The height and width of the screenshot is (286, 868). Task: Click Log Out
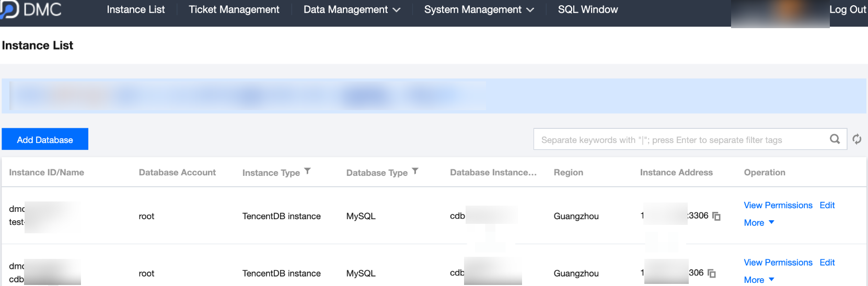coord(847,9)
